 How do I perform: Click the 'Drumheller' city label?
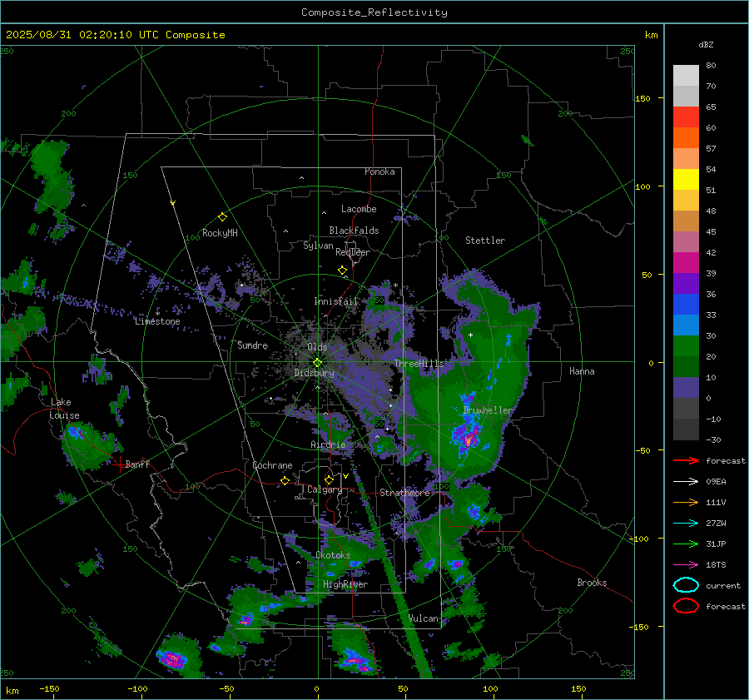point(488,410)
